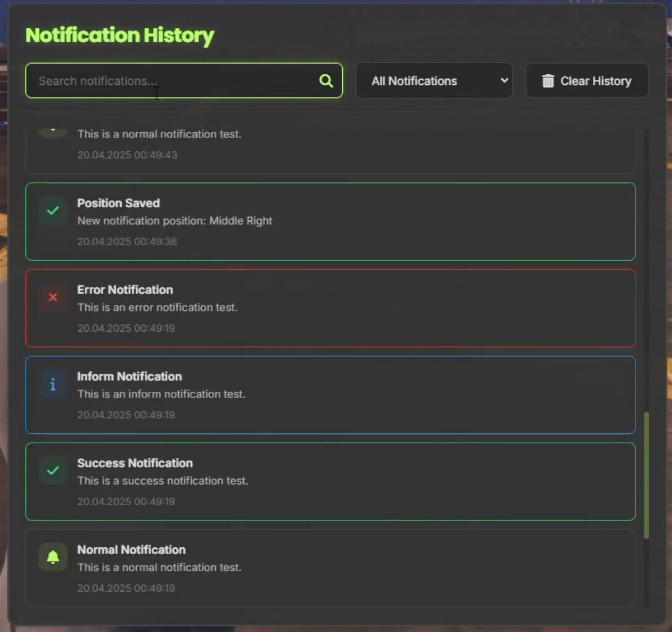The width and height of the screenshot is (672, 632).
Task: Click 'This is an error notification test.'
Action: pyautogui.click(x=157, y=308)
